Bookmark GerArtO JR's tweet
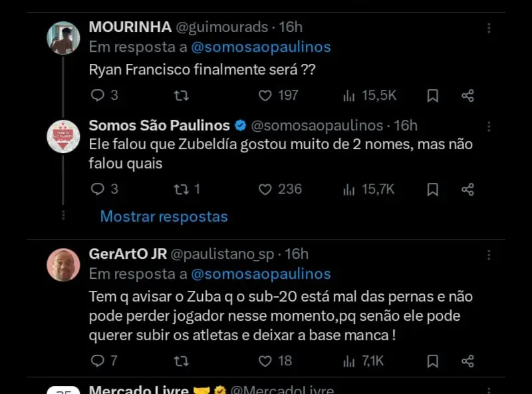Screen dimensions: 532x394 pos(432,361)
